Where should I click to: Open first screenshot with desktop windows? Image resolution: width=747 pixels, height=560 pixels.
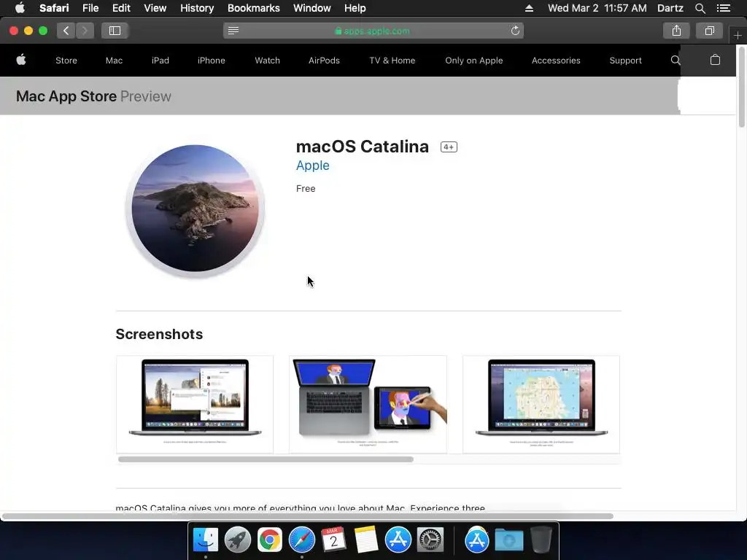195,404
